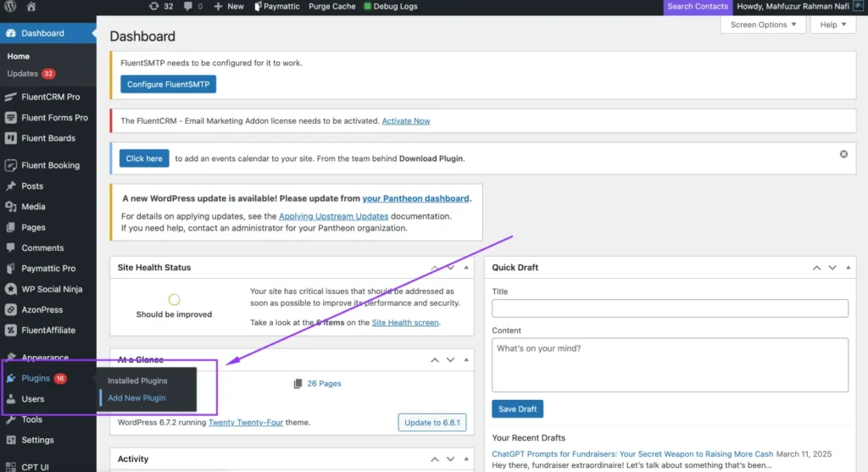This screenshot has height=472, width=868.
Task: Open Howdy Mahfuzur Rahman Nafi account menu
Action: tap(800, 7)
